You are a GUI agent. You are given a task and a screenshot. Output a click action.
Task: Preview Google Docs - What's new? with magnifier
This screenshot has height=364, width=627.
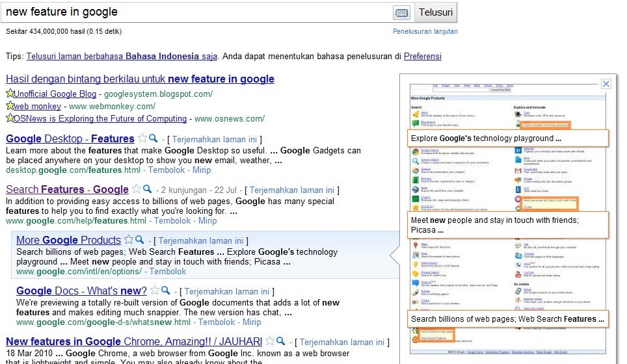tap(166, 290)
